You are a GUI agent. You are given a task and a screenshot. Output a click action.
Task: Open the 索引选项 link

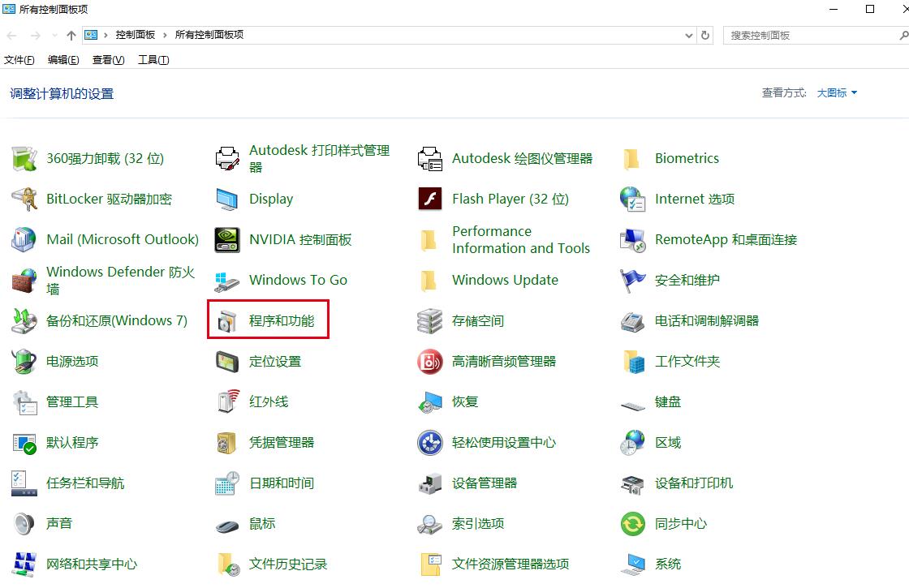[x=478, y=524]
